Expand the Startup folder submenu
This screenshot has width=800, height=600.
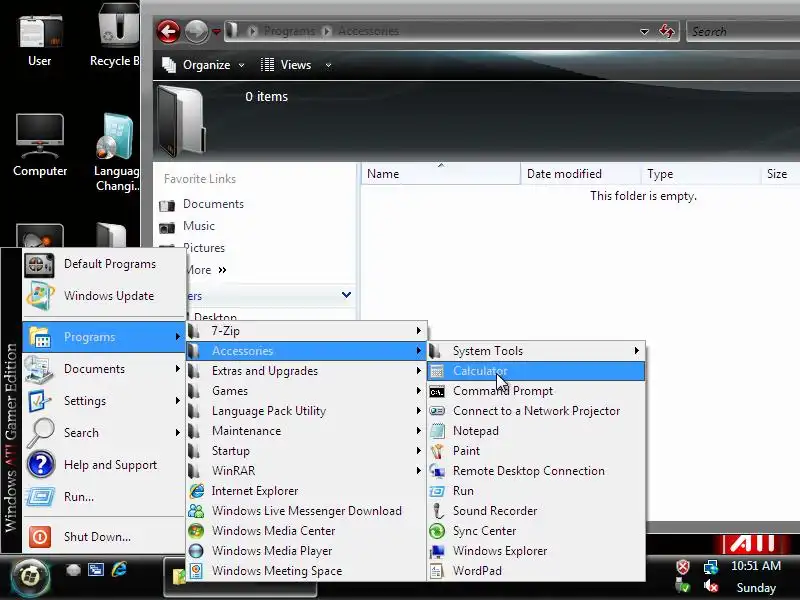[307, 451]
